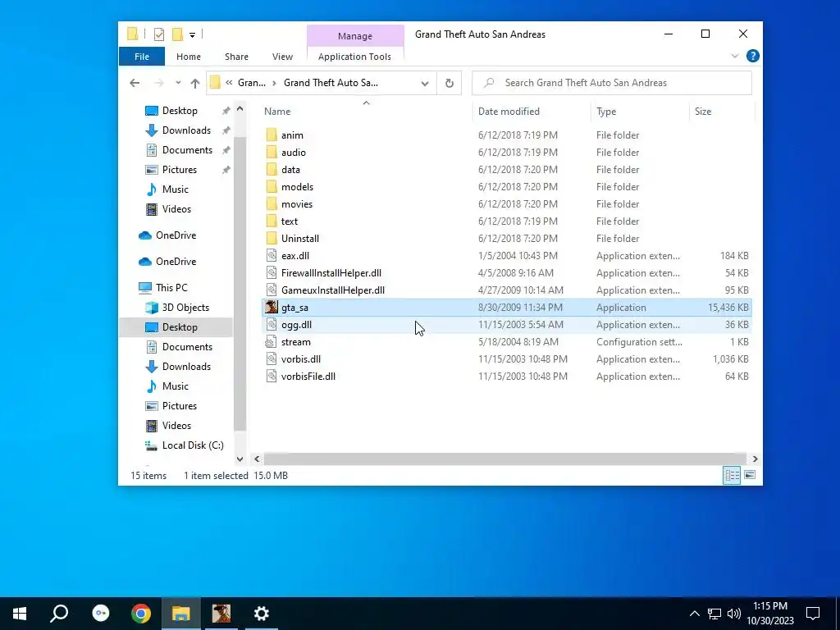840x630 pixels.
Task: Select FirewallInstallHelper.dll file
Action: 331,273
